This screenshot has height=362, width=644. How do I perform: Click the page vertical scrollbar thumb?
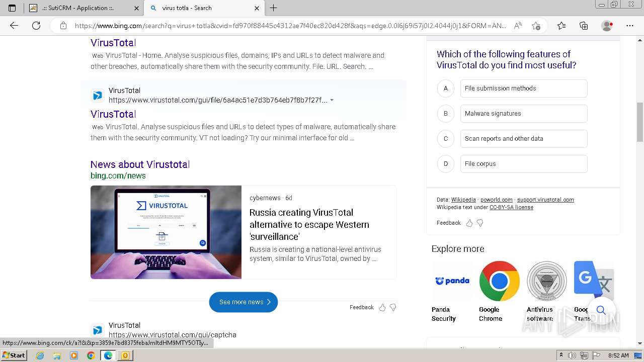640,122
